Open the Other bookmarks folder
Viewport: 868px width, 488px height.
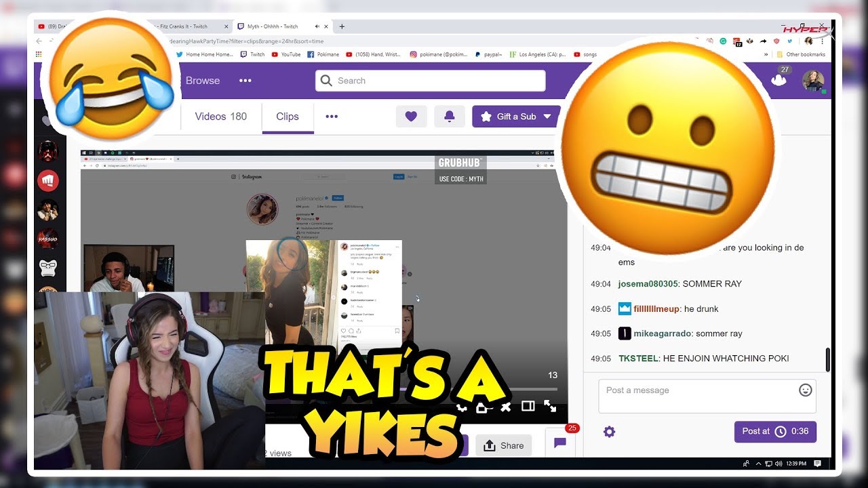point(802,54)
